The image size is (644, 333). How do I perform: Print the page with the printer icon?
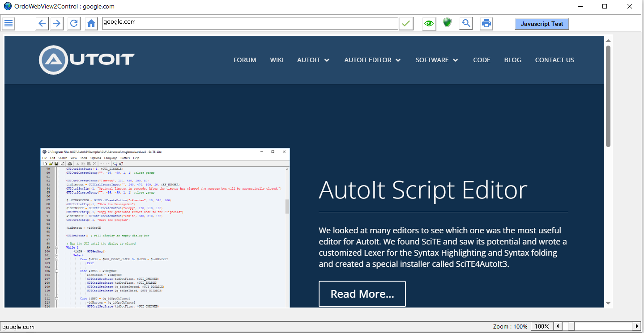486,23
